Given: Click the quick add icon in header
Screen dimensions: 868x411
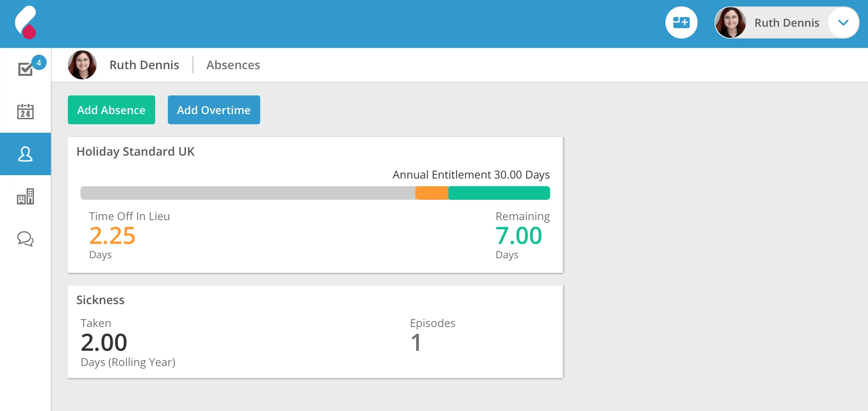Looking at the screenshot, I should [x=681, y=22].
